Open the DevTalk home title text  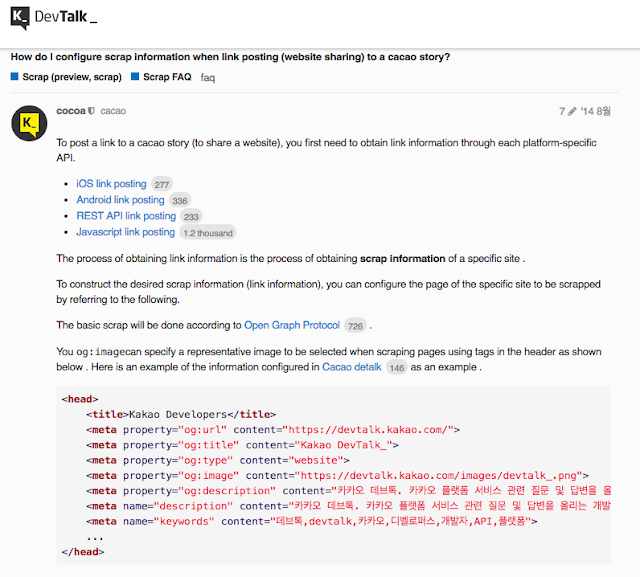coord(66,17)
